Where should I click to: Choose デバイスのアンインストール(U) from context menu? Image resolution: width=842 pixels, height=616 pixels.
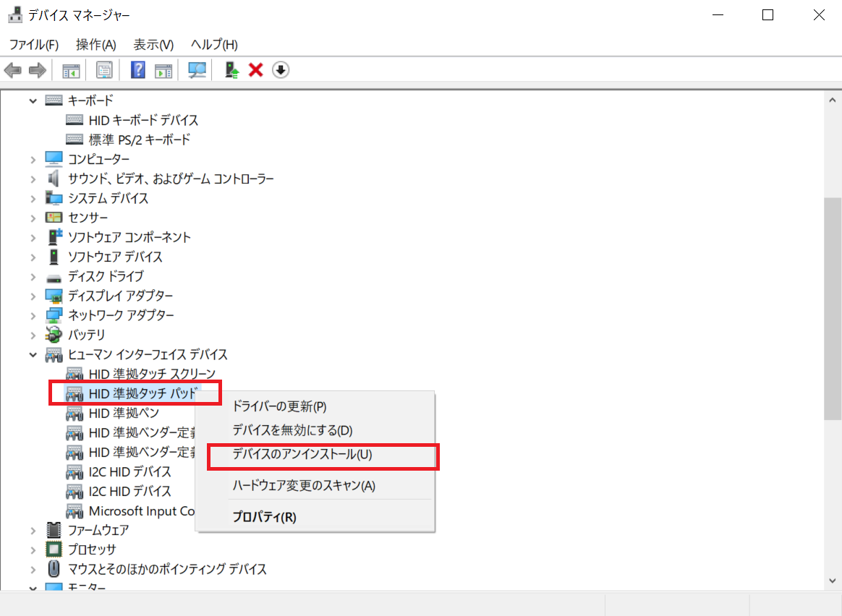302,454
